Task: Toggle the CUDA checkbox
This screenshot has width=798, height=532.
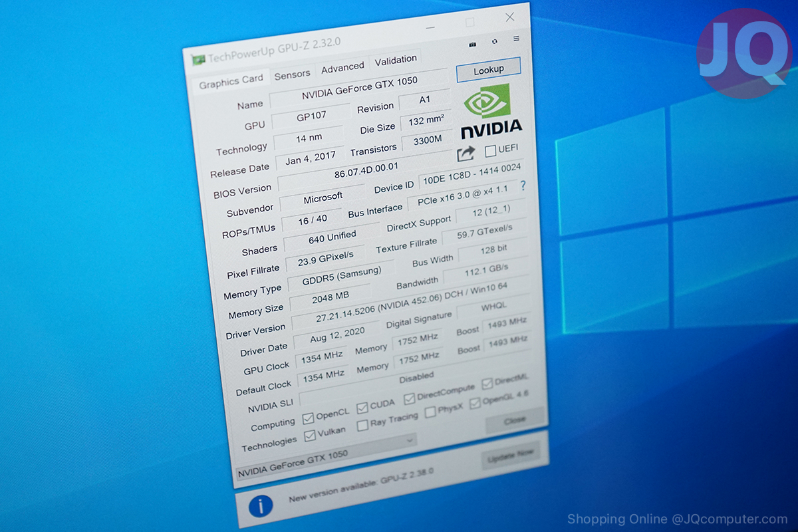Action: (x=362, y=408)
